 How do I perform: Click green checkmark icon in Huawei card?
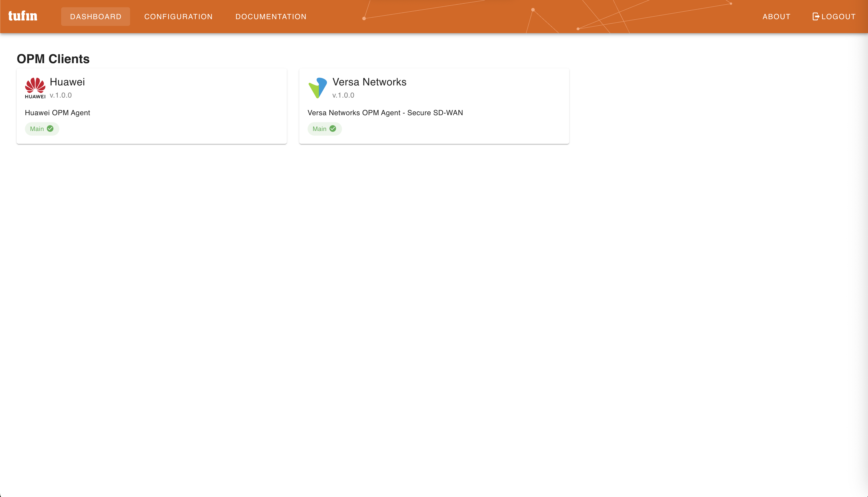50,129
